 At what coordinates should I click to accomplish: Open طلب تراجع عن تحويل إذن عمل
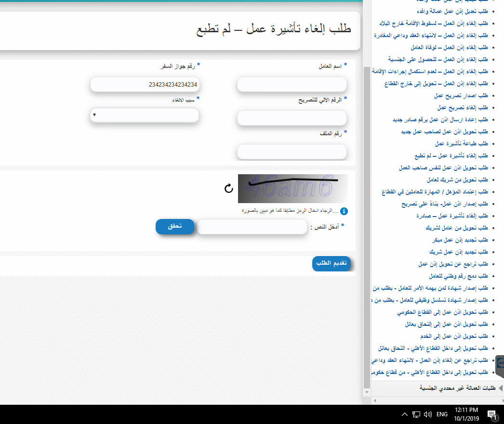(x=453, y=264)
